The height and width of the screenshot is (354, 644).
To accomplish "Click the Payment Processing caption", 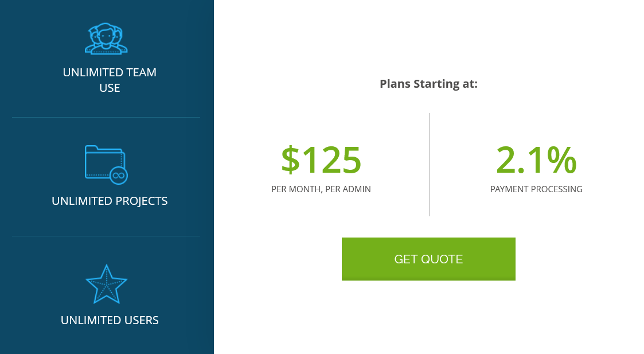I will [536, 189].
